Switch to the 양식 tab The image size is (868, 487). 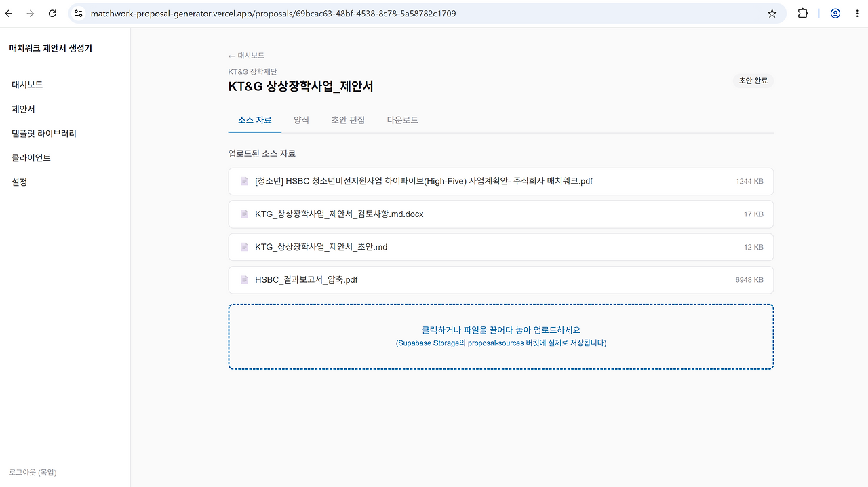pyautogui.click(x=301, y=120)
